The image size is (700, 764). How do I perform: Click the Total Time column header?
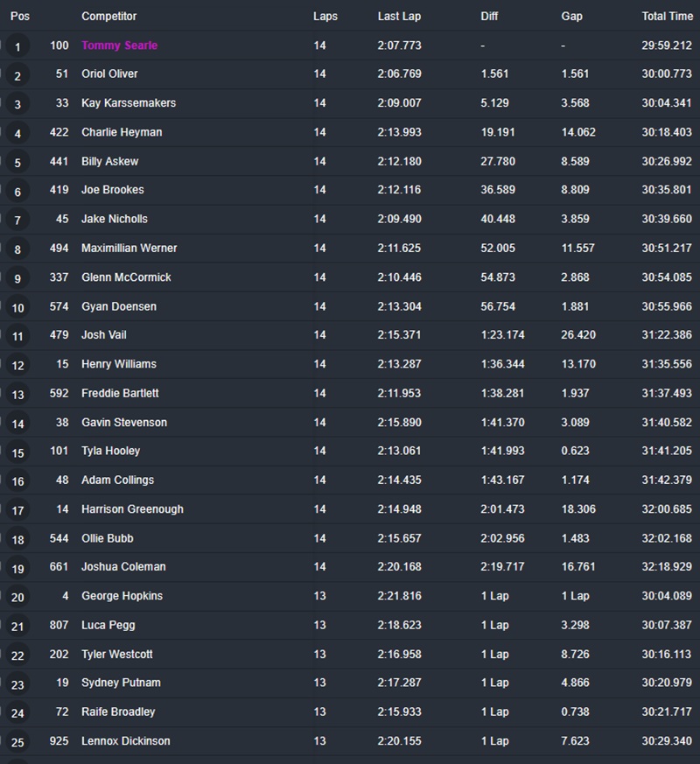pyautogui.click(x=667, y=17)
